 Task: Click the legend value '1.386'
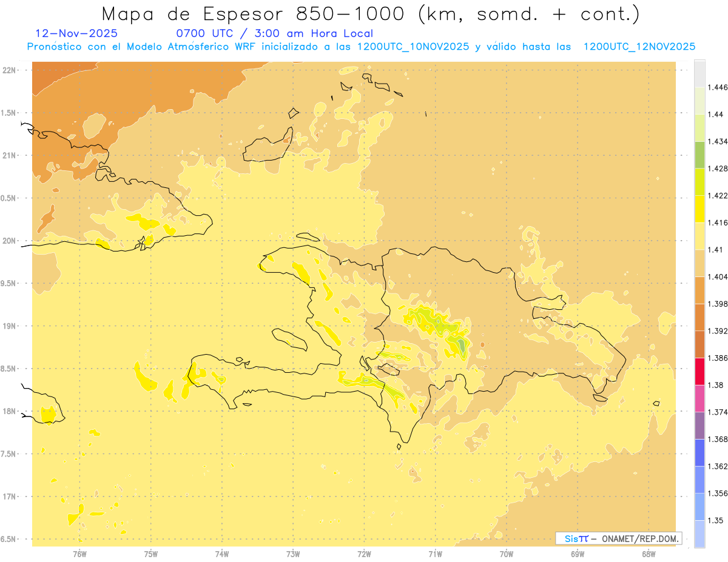pos(718,358)
